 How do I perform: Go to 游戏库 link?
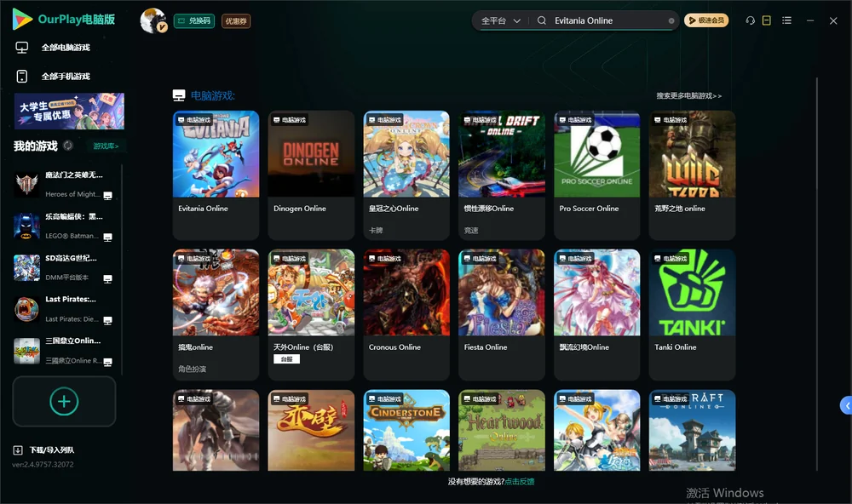coord(106,146)
